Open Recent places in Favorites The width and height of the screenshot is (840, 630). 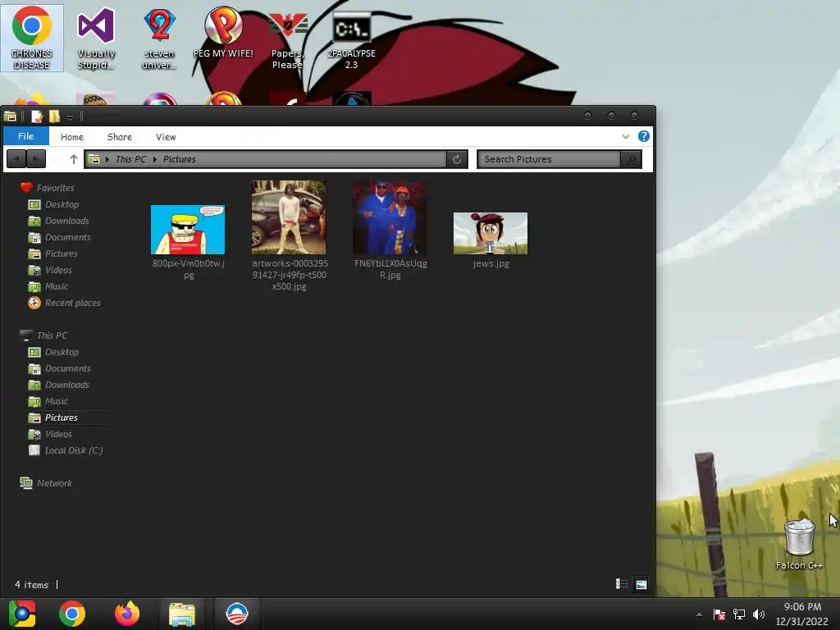72,303
